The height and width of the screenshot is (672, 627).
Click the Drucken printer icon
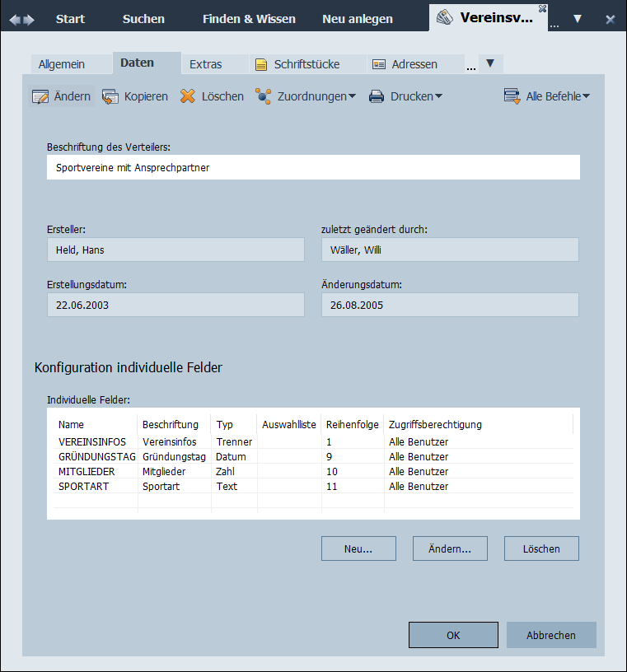click(377, 96)
